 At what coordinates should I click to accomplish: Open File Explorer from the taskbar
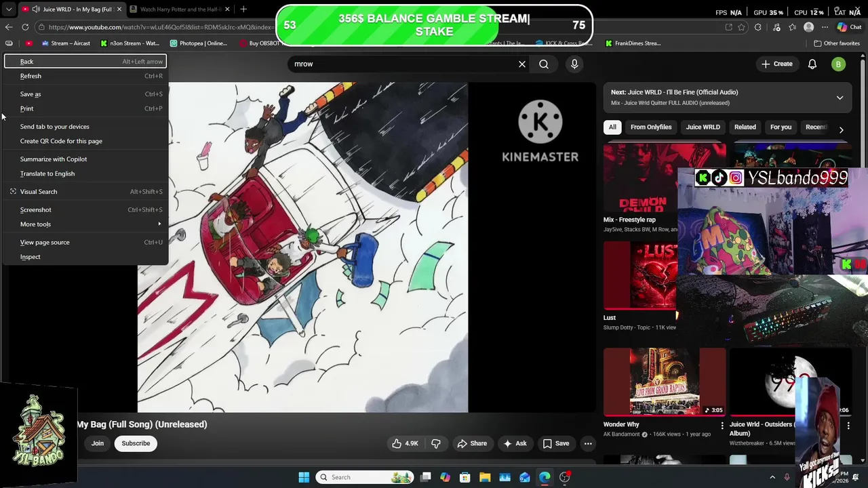[x=485, y=477]
